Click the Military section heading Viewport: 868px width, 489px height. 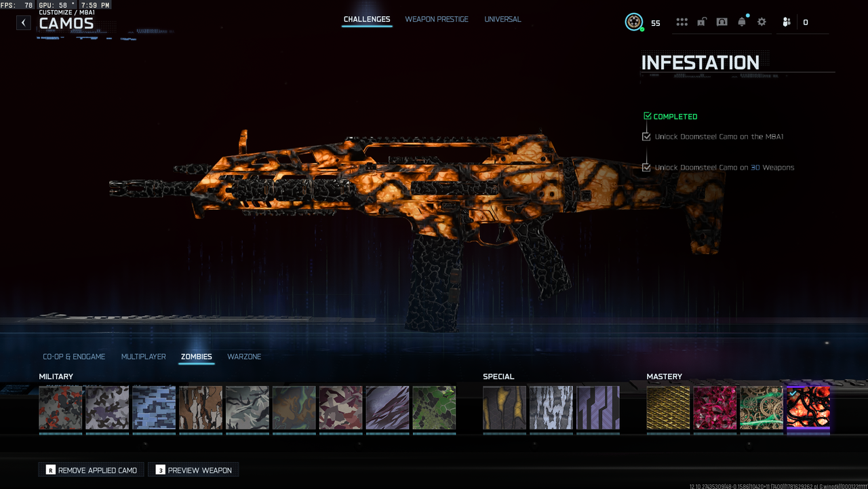pos(56,376)
